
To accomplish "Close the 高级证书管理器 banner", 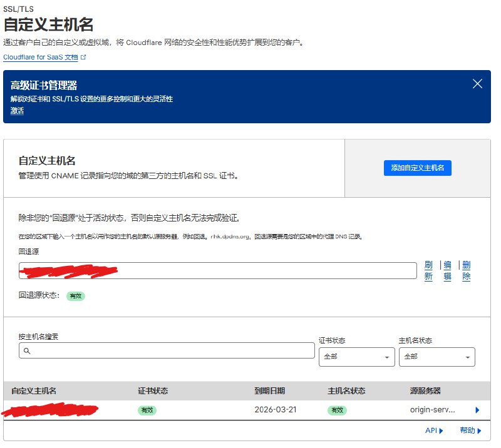I will pyautogui.click(x=477, y=84).
